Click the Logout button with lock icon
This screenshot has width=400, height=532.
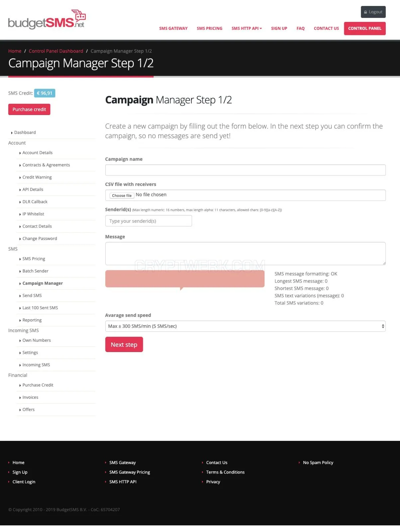(x=373, y=12)
